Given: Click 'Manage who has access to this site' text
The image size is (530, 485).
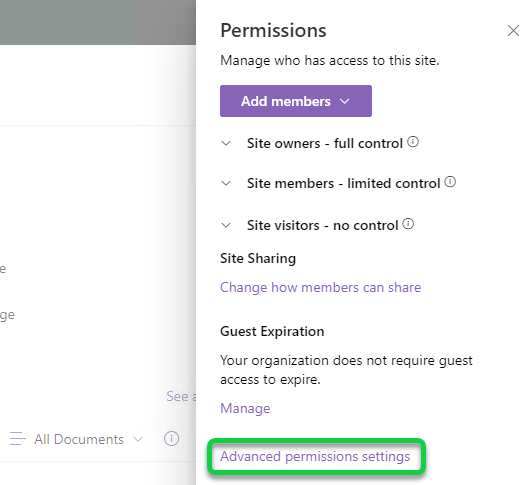Looking at the screenshot, I should [330, 60].
